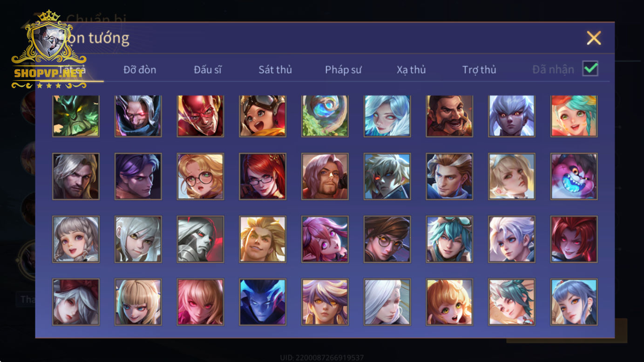Switch to the Đỡ đòn tab
Viewport: 644px width, 362px height.
coord(140,70)
